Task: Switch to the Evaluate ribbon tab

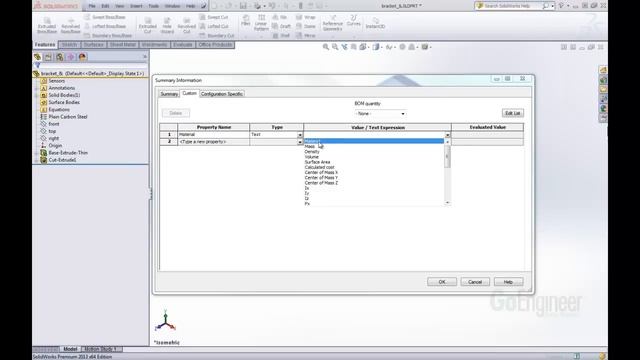Action: click(x=182, y=44)
